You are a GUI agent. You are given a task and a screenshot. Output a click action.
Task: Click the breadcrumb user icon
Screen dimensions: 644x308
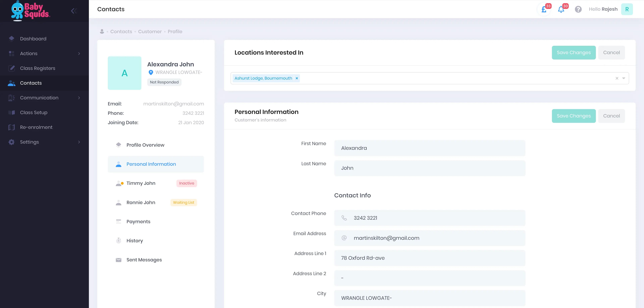[x=102, y=32]
